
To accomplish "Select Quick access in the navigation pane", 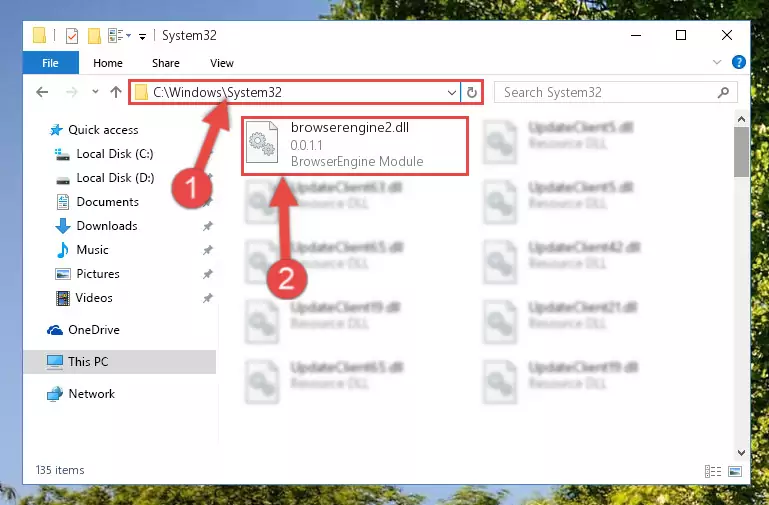I will pos(103,130).
